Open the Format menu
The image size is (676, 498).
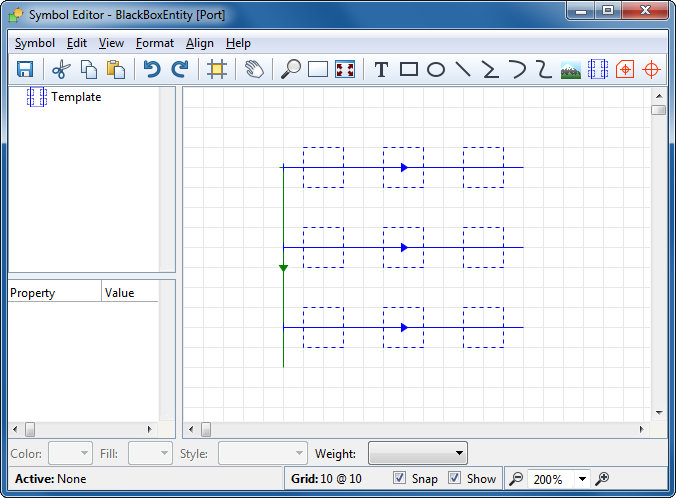[155, 43]
